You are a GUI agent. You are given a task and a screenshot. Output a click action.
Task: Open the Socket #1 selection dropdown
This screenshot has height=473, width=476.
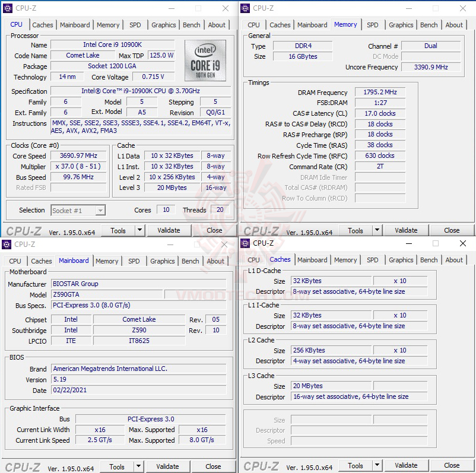point(78,210)
